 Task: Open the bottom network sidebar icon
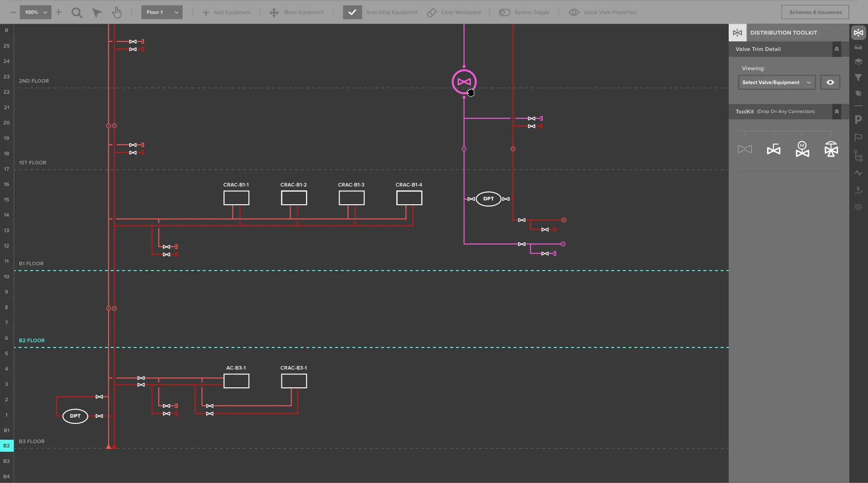(858, 208)
